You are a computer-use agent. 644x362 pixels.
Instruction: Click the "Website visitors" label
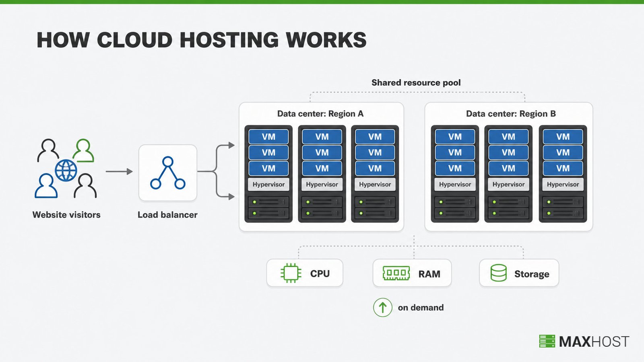pyautogui.click(x=66, y=215)
